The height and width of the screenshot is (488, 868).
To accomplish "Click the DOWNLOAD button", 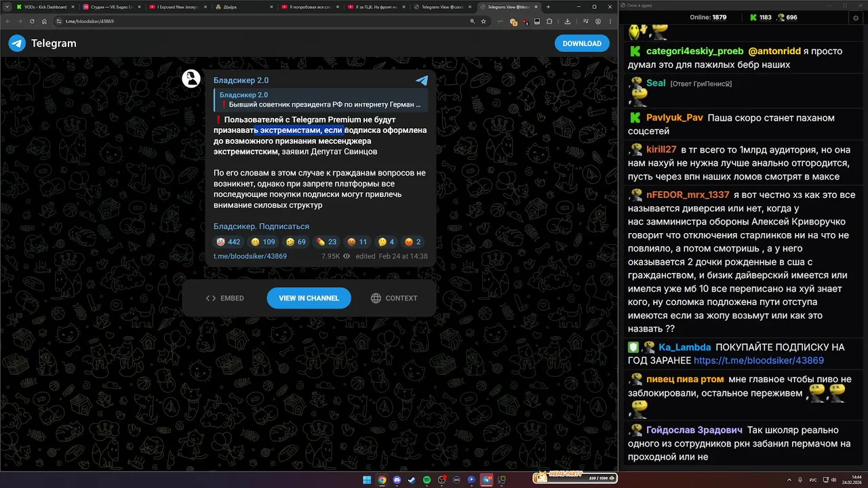I will [582, 43].
